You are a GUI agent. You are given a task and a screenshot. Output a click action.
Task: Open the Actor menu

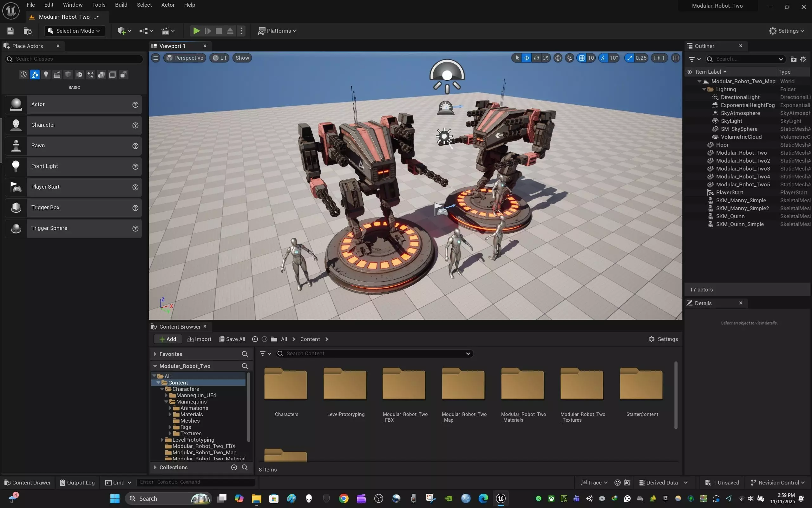[168, 5]
